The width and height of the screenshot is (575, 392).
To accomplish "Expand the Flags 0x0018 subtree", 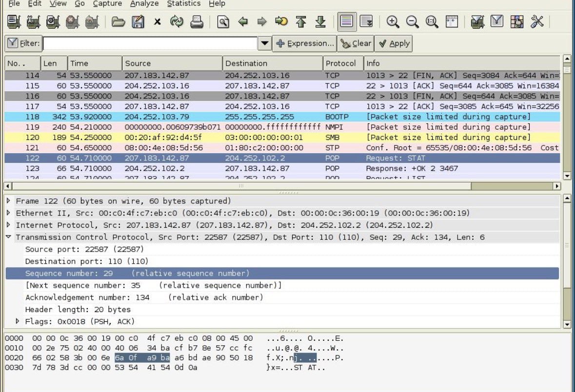I will click(17, 321).
